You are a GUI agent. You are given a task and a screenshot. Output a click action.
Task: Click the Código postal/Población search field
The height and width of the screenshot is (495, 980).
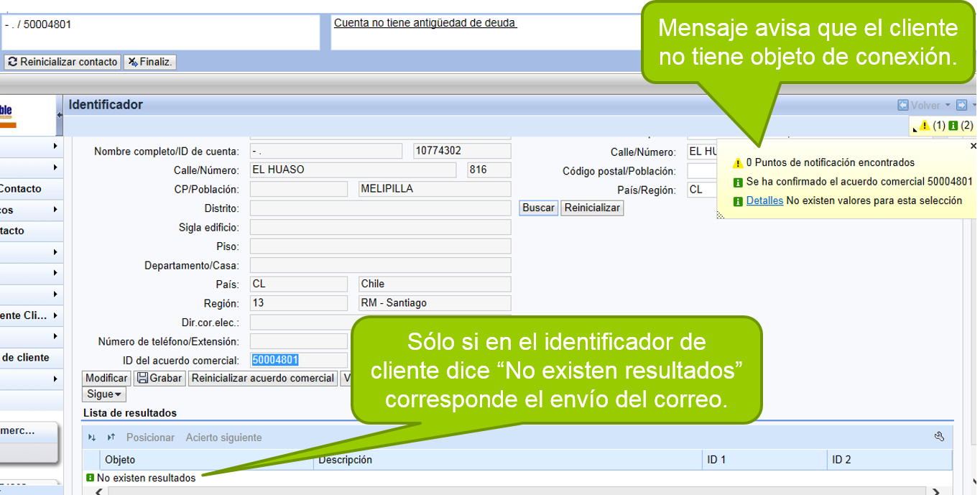pos(702,171)
